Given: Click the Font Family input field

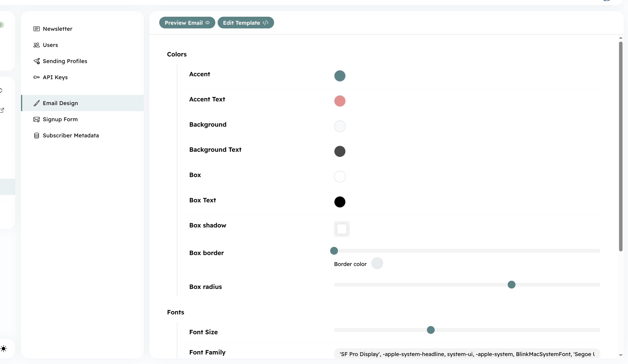Looking at the screenshot, I should coord(467,354).
